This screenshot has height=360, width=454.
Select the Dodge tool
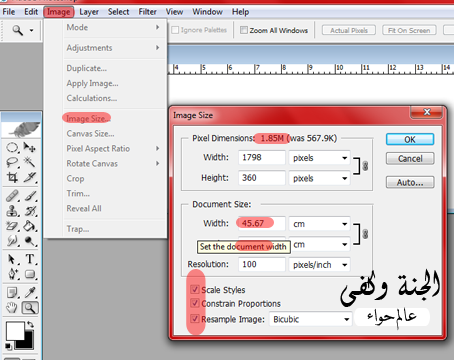30,241
